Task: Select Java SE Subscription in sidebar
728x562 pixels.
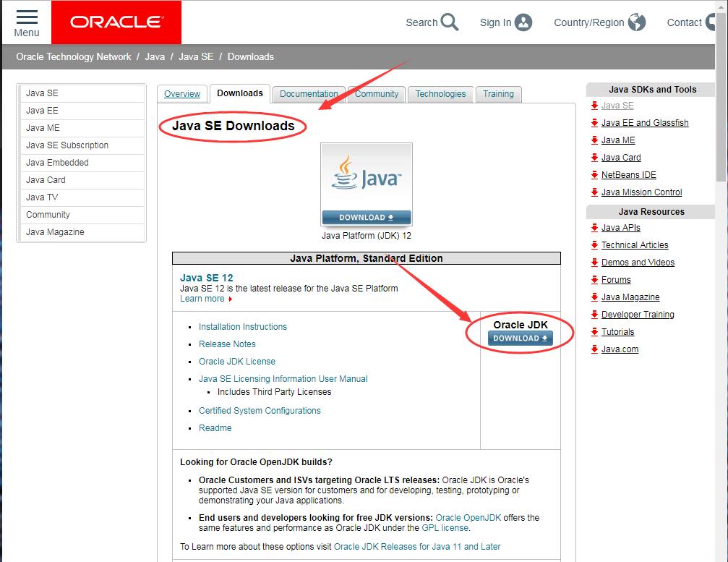Action: (x=82, y=145)
